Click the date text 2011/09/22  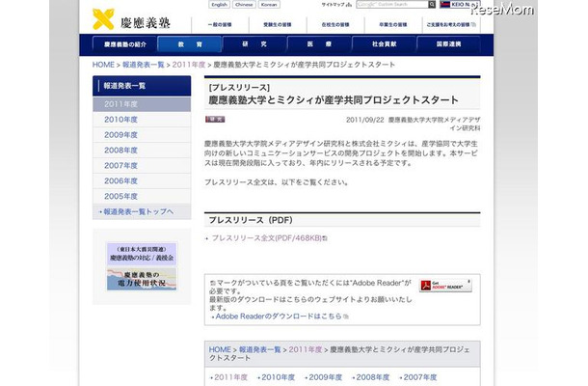tap(365, 120)
